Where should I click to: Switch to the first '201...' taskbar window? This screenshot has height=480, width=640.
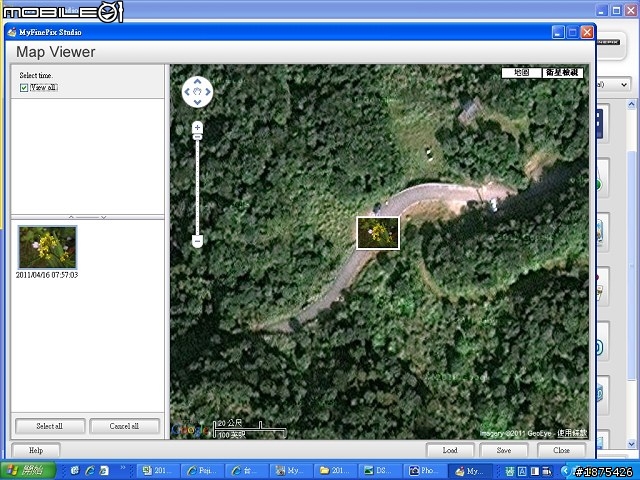click(156, 471)
